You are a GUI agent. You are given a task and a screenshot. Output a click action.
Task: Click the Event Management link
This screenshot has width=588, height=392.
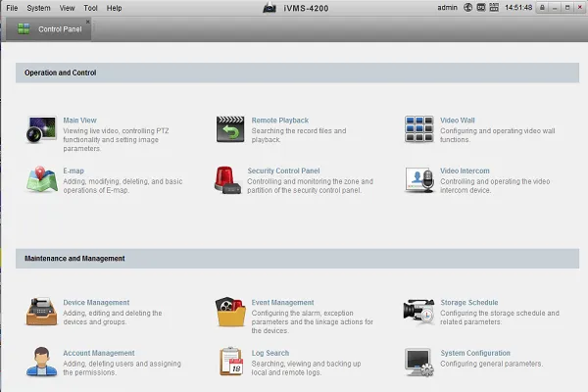(283, 303)
